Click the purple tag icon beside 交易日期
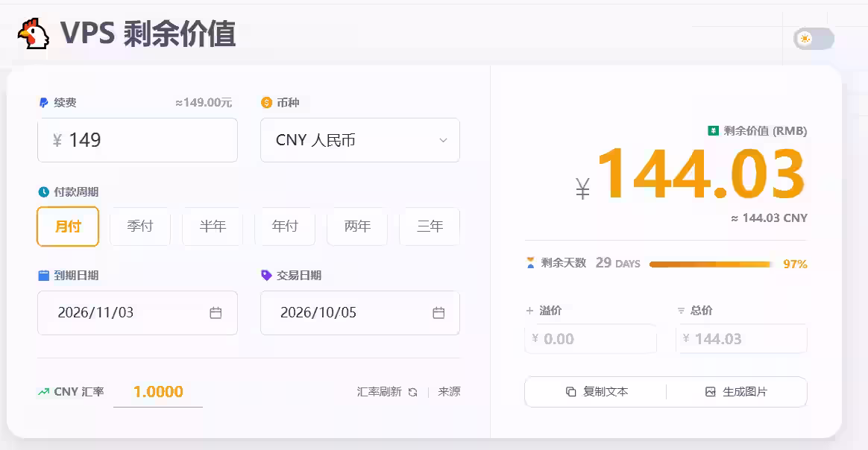 (x=266, y=276)
